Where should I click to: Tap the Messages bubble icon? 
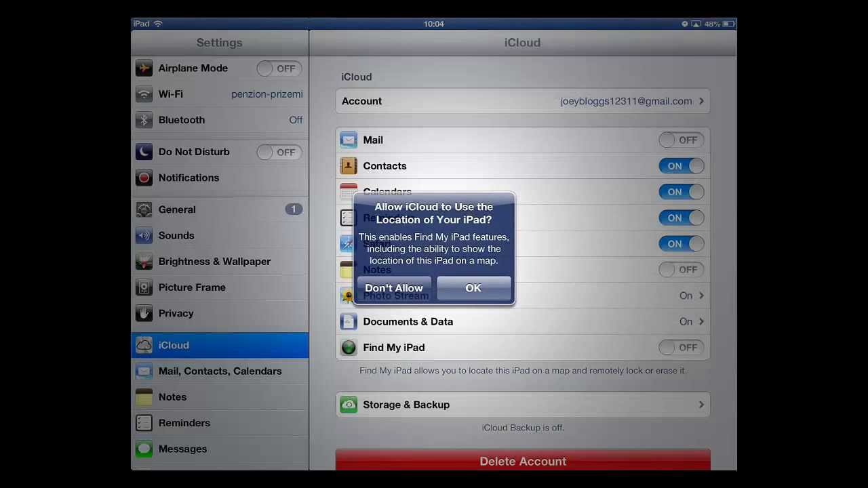(144, 449)
